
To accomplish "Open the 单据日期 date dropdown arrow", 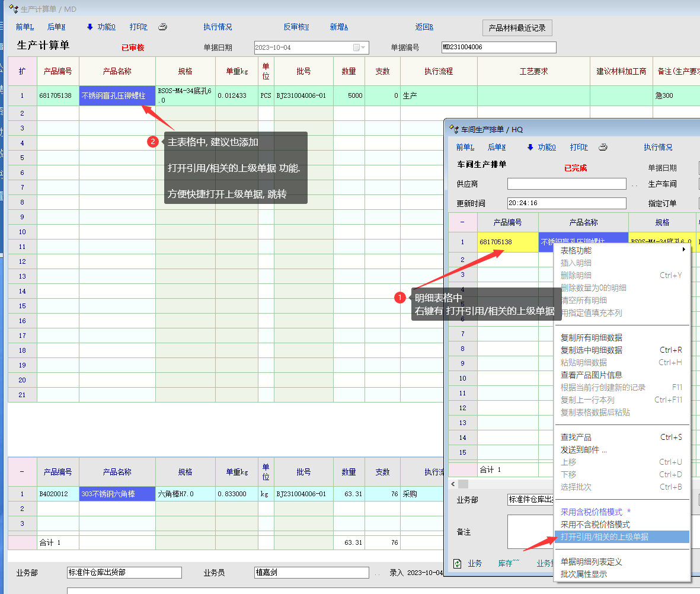I will click(364, 47).
